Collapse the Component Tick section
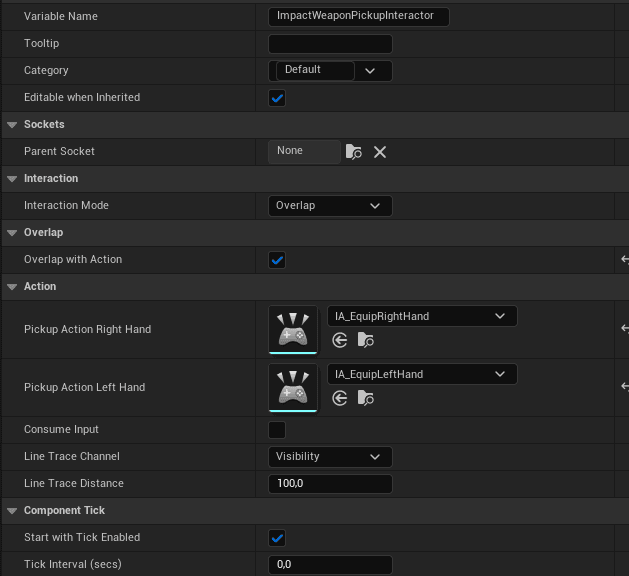This screenshot has width=629, height=576. tap(12, 511)
